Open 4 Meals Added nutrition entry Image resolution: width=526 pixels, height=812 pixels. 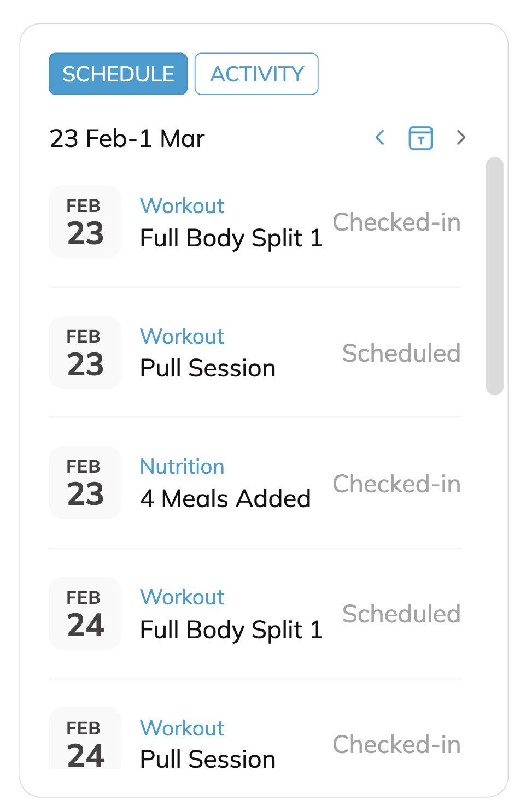point(225,498)
